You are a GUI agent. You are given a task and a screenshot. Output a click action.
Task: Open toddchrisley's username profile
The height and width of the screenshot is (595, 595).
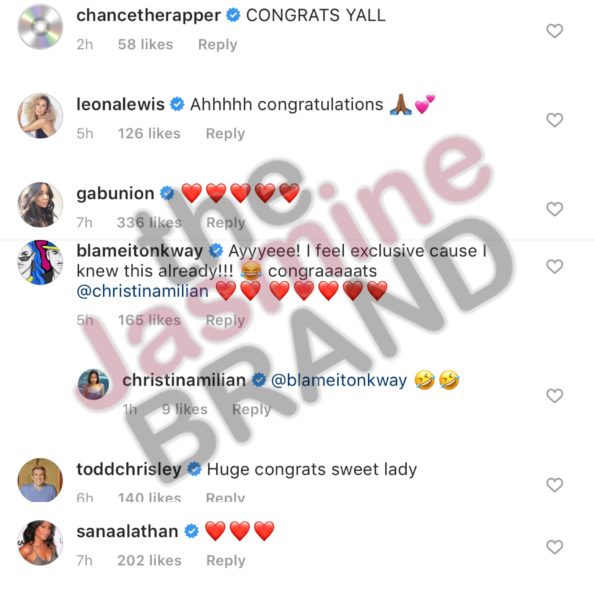point(129,469)
